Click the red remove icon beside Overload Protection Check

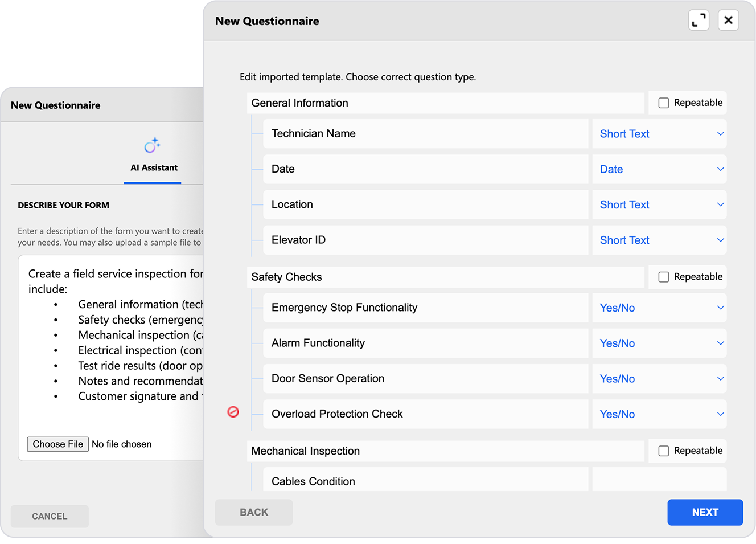[x=233, y=412]
